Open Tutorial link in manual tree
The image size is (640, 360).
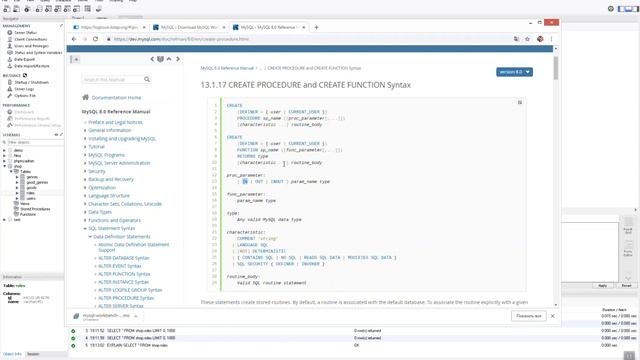96,147
